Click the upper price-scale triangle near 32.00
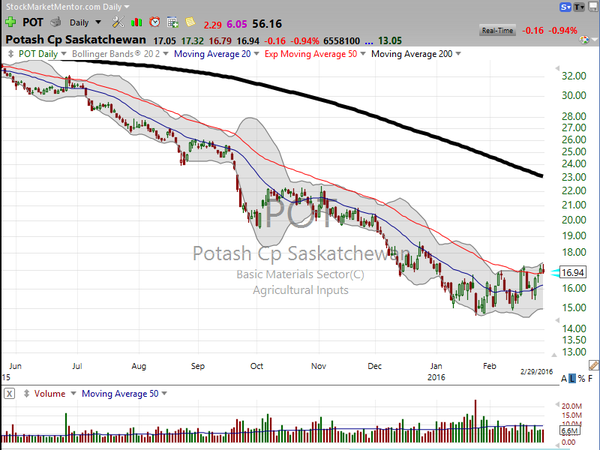 coord(558,68)
